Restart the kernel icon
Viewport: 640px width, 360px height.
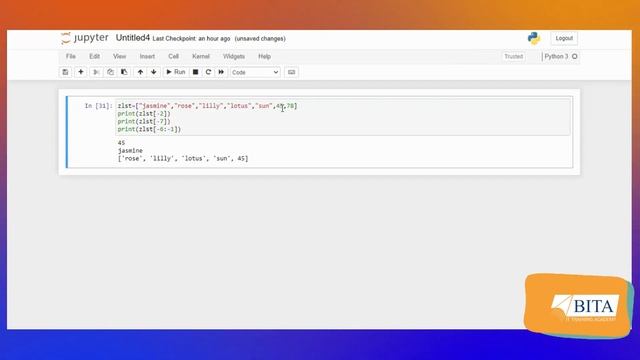pos(208,72)
